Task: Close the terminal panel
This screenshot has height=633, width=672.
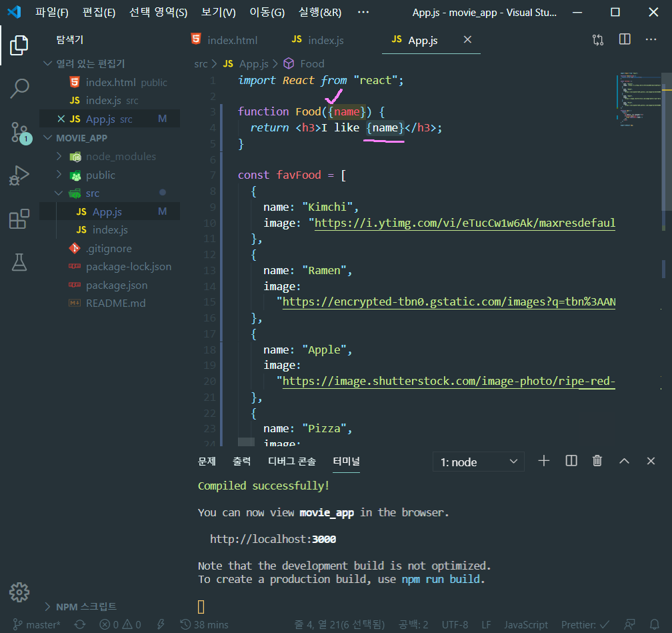Action: (x=651, y=461)
